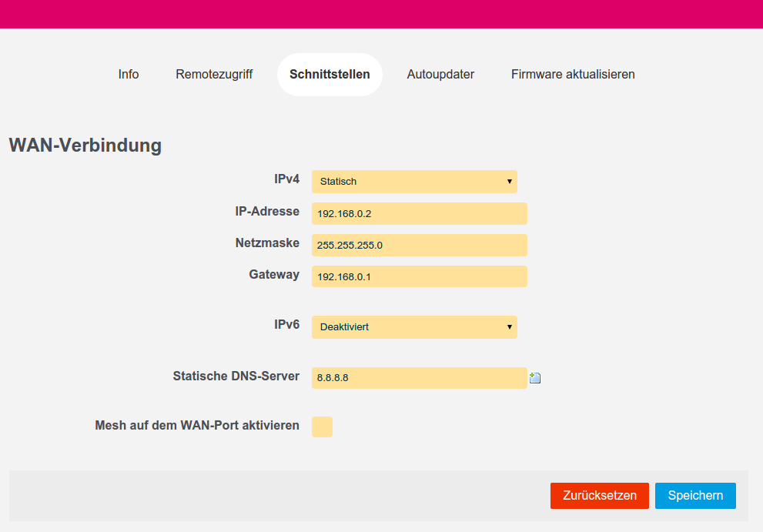This screenshot has height=532, width=763.
Task: Click the WAN-Verbindung section heading
Action: pos(85,146)
